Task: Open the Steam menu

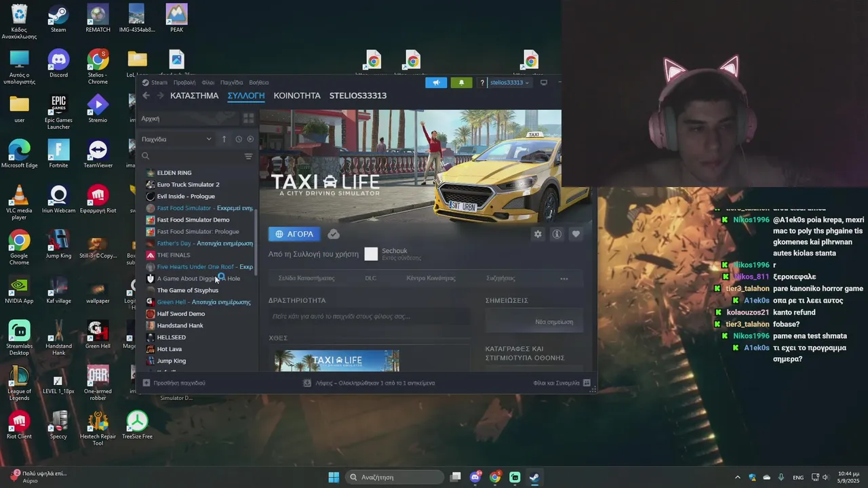Action: (155, 83)
